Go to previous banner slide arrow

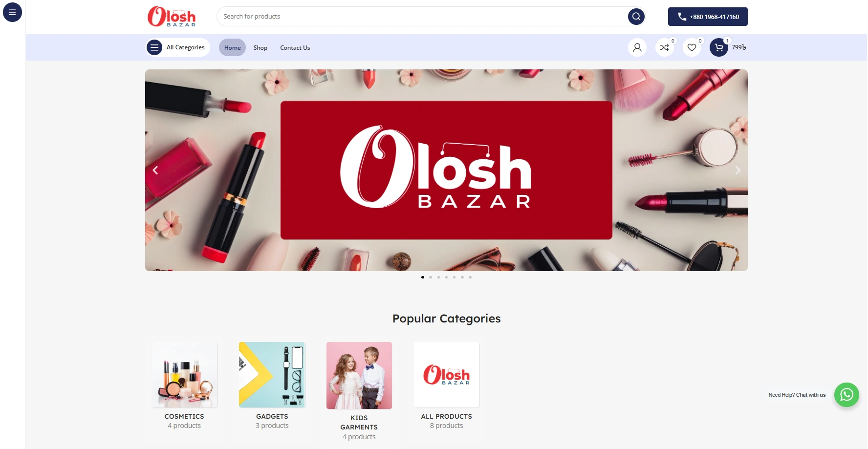pyautogui.click(x=155, y=171)
